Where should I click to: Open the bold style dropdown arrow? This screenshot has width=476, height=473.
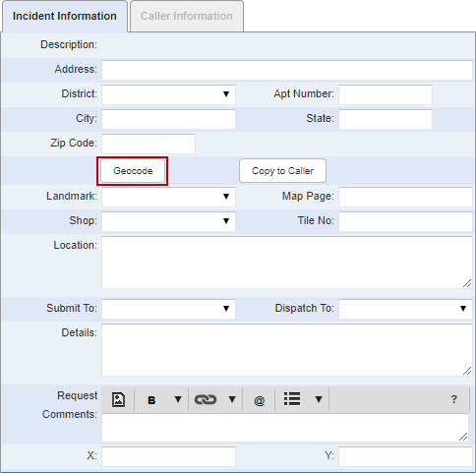click(x=178, y=399)
